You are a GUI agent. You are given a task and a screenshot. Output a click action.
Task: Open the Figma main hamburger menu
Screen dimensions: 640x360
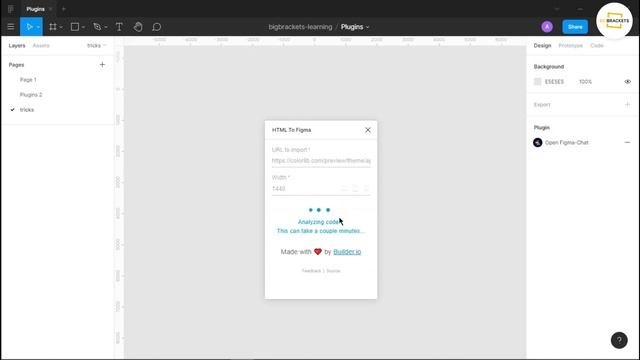[x=11, y=27]
